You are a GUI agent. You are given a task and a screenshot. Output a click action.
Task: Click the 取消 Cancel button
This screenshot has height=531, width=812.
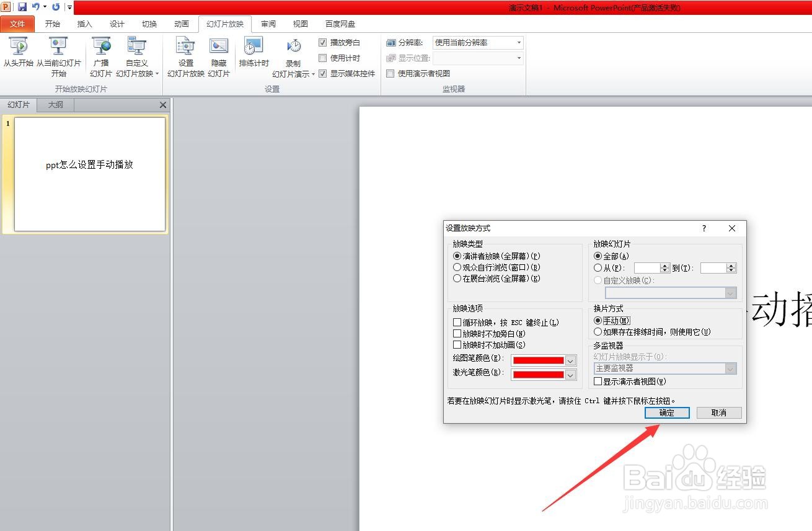click(718, 413)
